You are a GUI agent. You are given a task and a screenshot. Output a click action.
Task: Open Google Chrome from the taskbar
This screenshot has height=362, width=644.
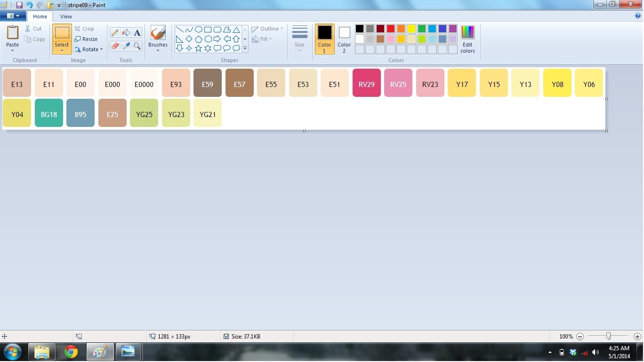click(71, 352)
